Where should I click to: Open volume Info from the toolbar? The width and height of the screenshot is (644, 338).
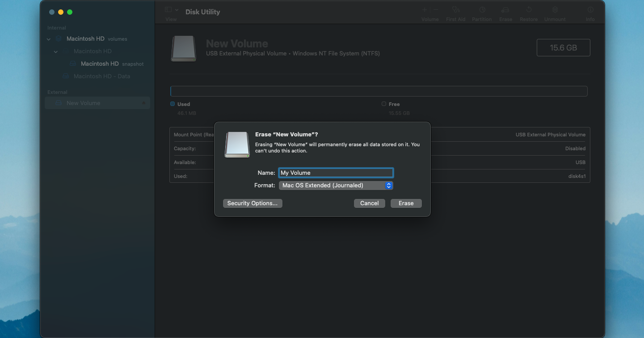click(x=590, y=11)
